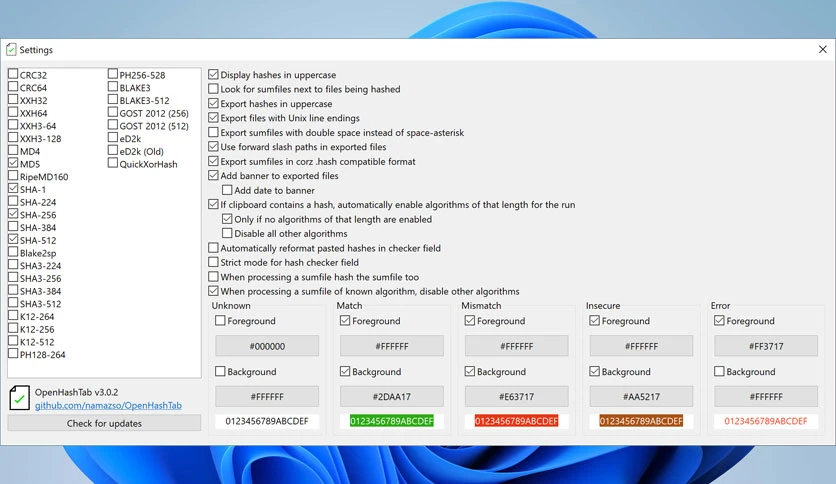
Task: Change Insecure foreground color #FFFFFF
Action: pos(641,346)
